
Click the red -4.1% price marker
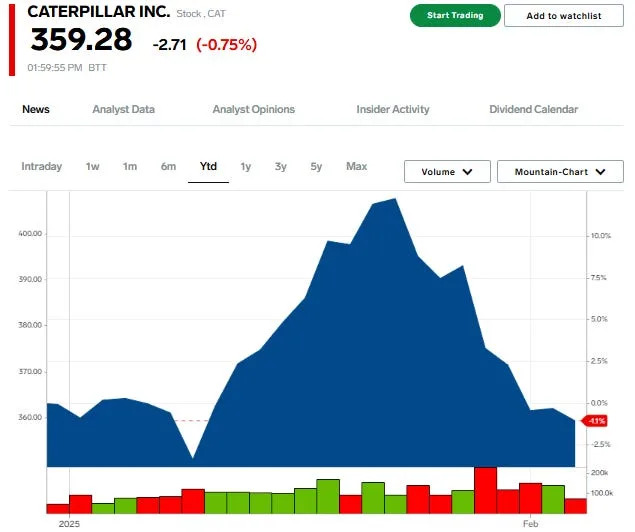(595, 421)
